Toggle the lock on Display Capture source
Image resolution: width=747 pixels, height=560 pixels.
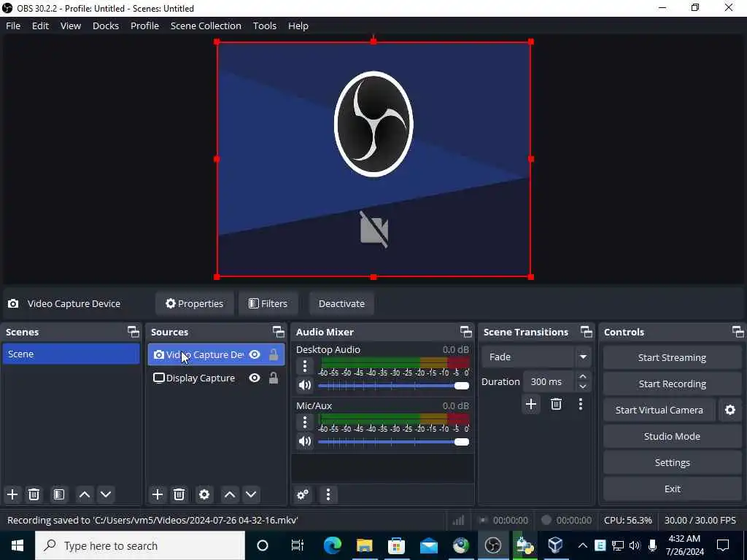tap(274, 378)
